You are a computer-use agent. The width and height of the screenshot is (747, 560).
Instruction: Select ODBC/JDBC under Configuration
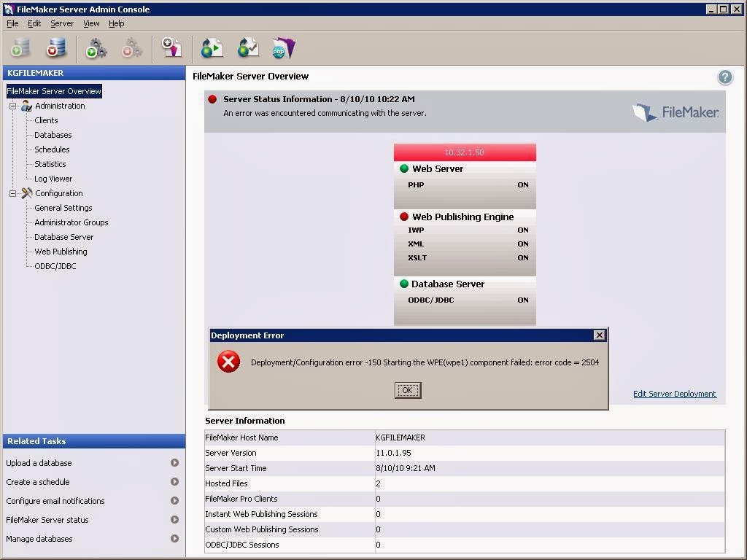55,266
